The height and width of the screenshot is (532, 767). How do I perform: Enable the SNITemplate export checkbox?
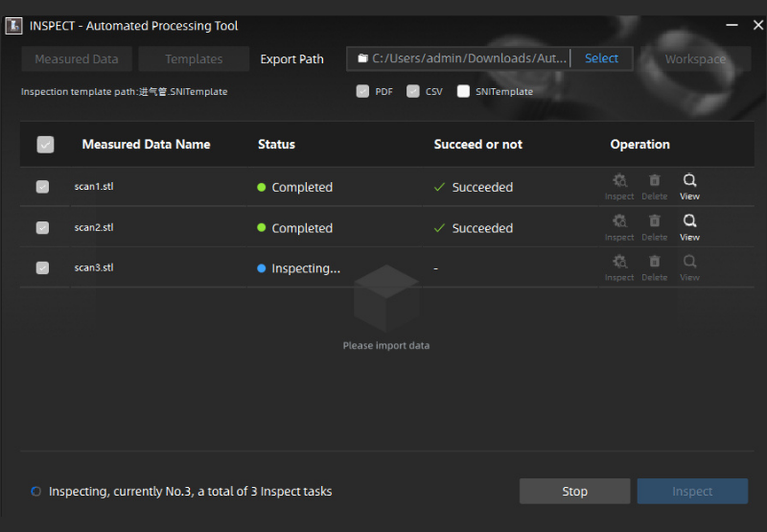464,92
